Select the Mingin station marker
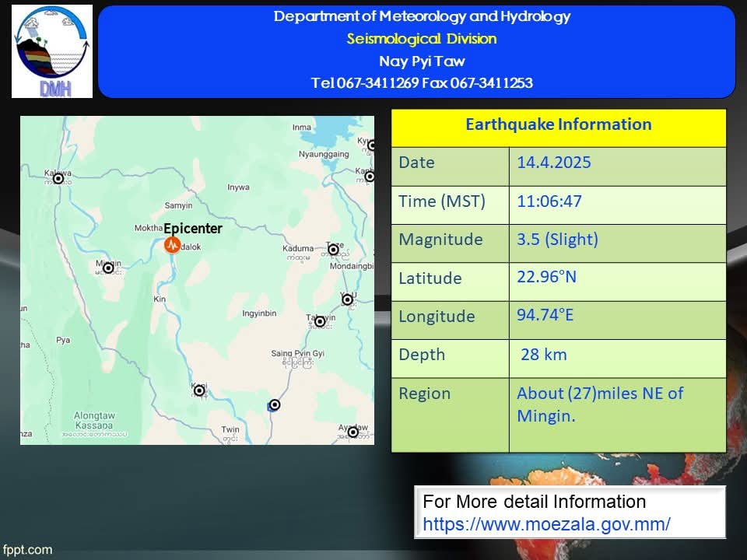 click(108, 268)
